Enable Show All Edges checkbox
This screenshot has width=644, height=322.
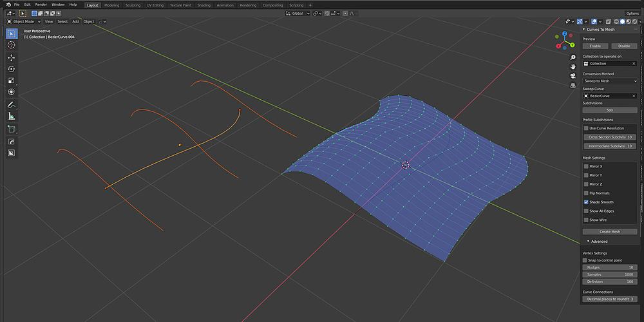pyautogui.click(x=586, y=211)
